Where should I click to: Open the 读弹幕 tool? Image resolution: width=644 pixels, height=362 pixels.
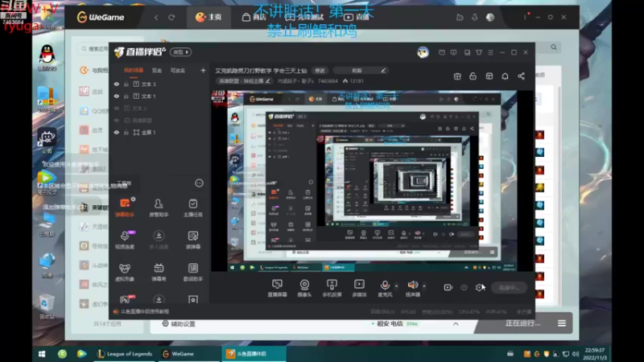(192, 240)
